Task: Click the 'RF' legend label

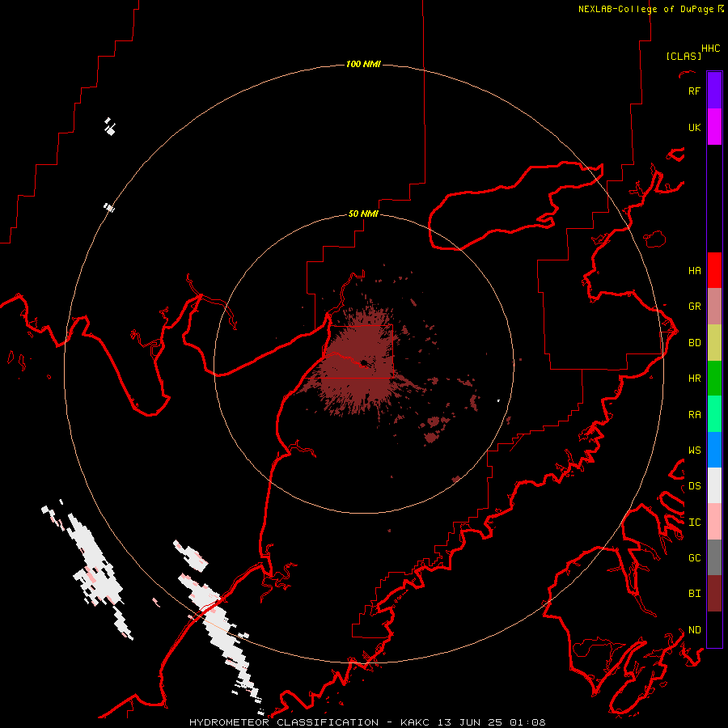Action: pos(694,91)
